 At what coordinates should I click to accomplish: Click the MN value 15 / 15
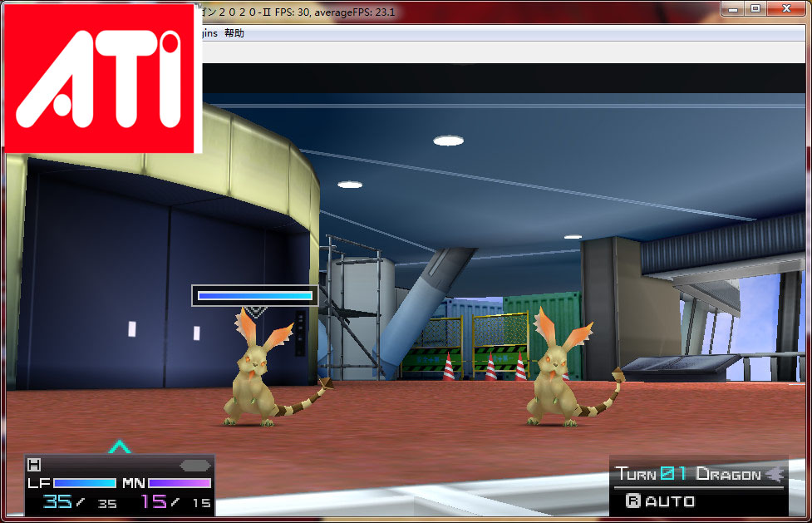176,501
